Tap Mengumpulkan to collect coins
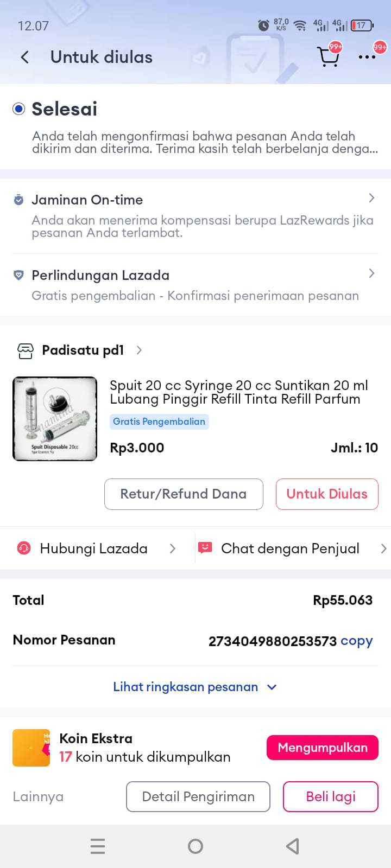This screenshot has width=391, height=868. tap(322, 748)
